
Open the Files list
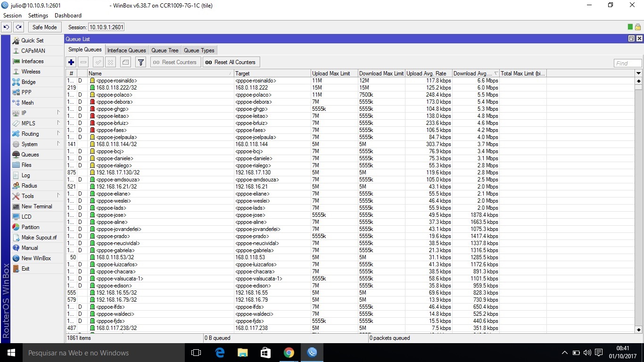26,165
